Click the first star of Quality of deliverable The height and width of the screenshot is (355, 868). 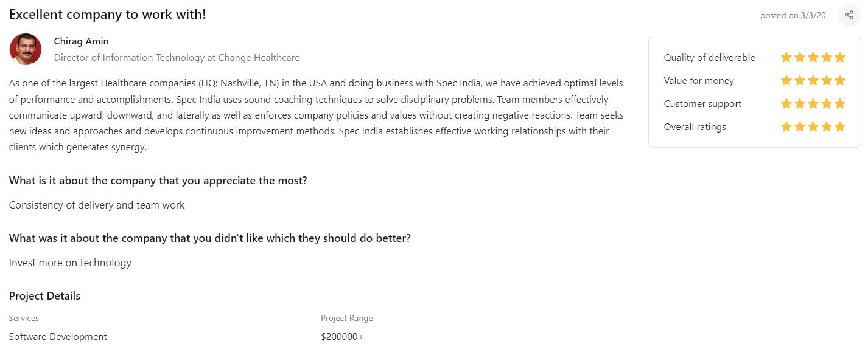786,57
